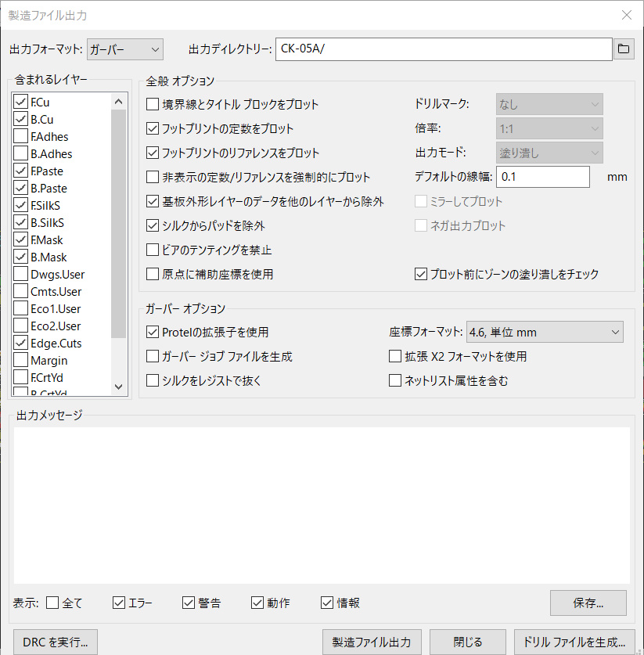
Task: Enable the Margin layer checkbox
Action: pyautogui.click(x=21, y=360)
